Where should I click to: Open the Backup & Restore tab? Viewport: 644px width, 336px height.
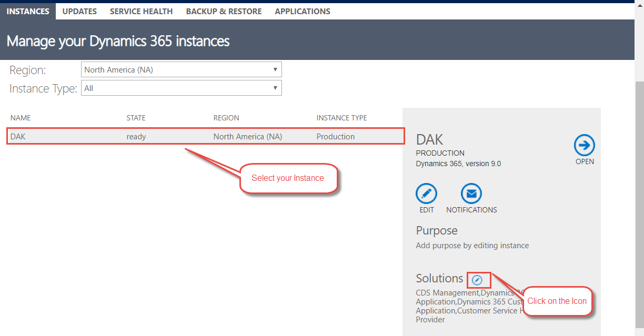[224, 11]
